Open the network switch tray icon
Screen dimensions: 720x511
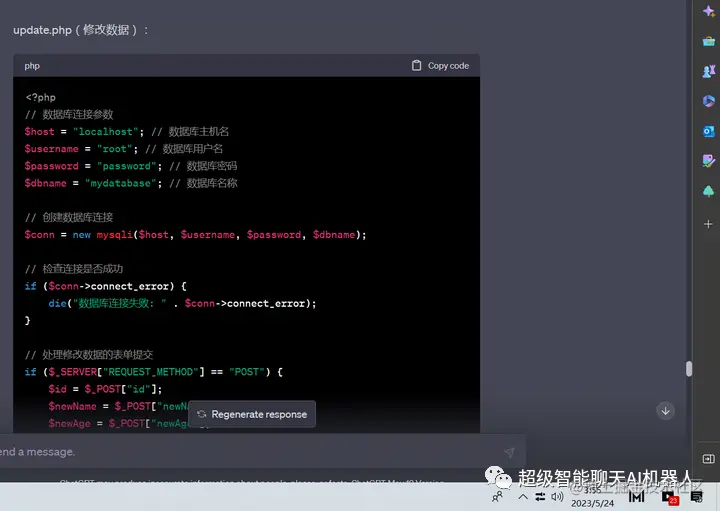coord(540,497)
